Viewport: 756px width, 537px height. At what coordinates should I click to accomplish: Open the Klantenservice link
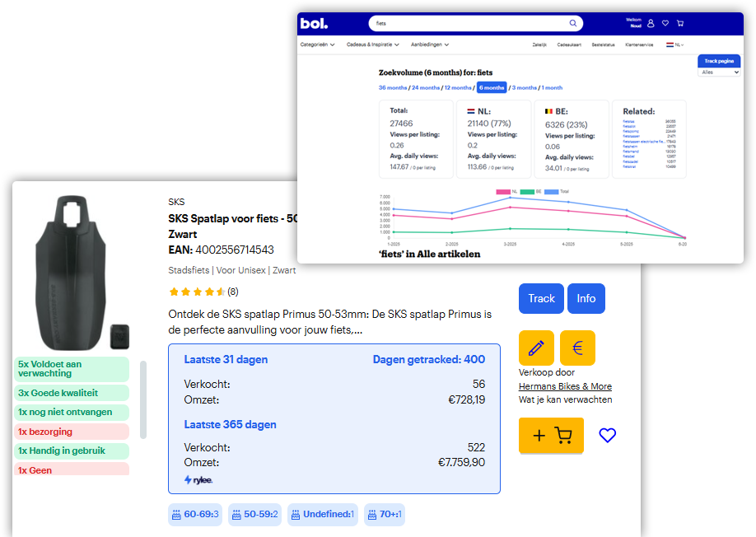click(x=639, y=44)
